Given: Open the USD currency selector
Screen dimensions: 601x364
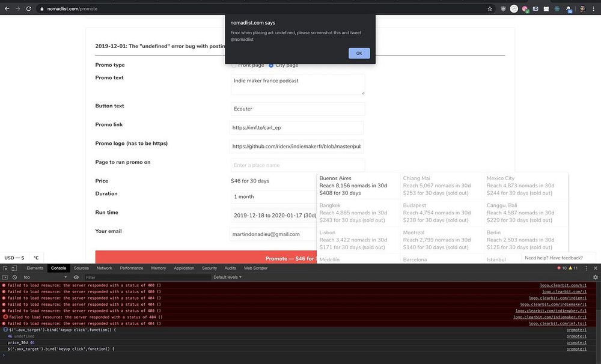Looking at the screenshot, I should pyautogui.click(x=14, y=258).
